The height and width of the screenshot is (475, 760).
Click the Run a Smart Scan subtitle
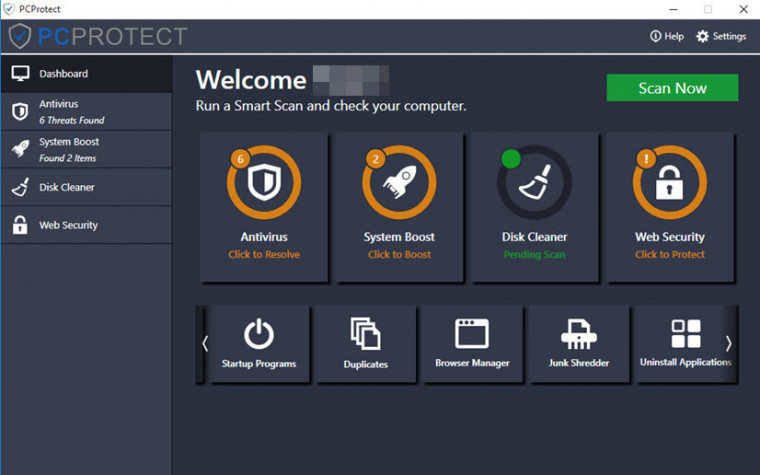coord(331,106)
